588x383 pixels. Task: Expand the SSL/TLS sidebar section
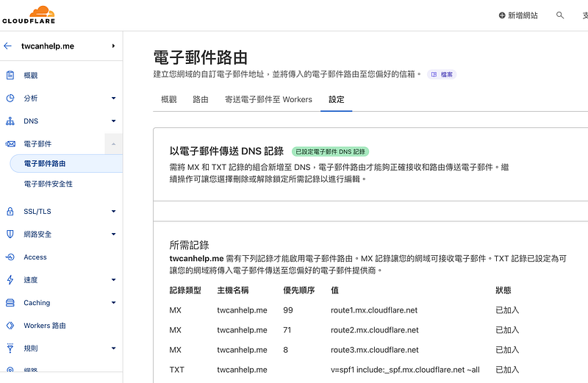click(114, 212)
